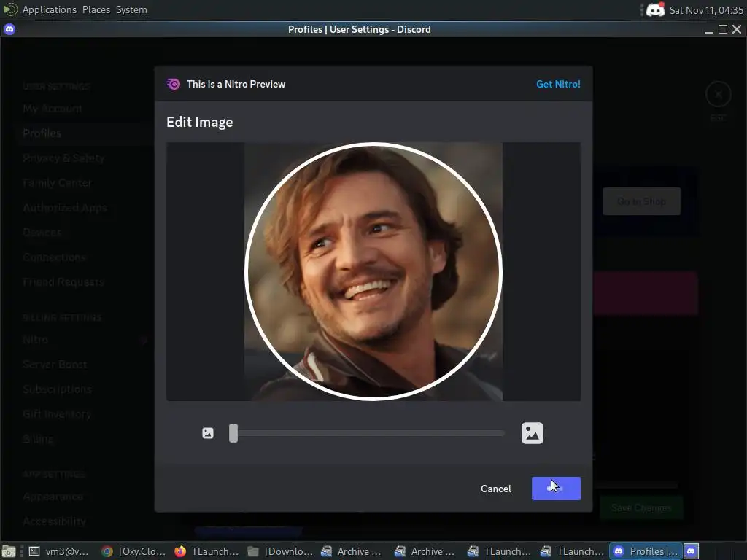Click the dimmed Profiles settings item
The image size is (747, 560).
pyautogui.click(x=42, y=133)
